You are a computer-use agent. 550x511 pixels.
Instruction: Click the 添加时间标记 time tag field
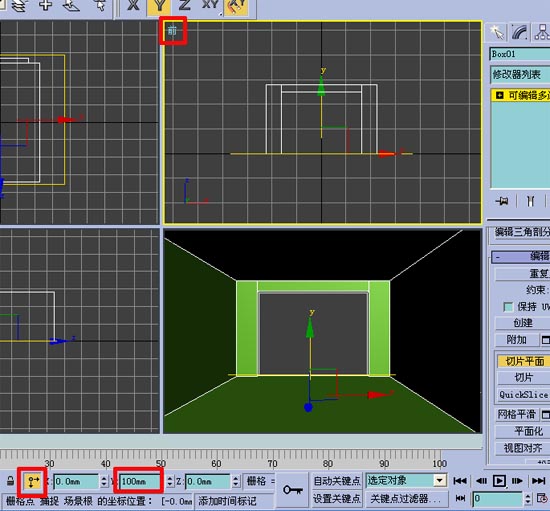click(234, 501)
